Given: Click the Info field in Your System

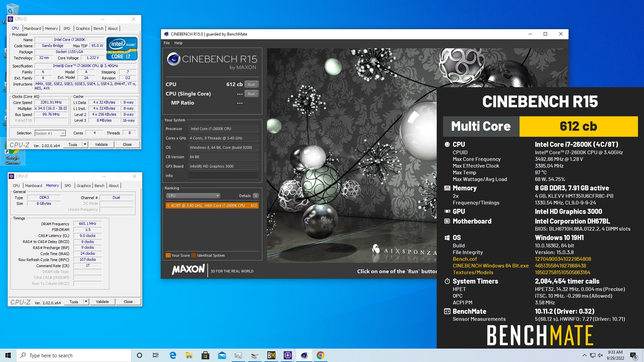Looking at the screenshot, I should (223, 176).
